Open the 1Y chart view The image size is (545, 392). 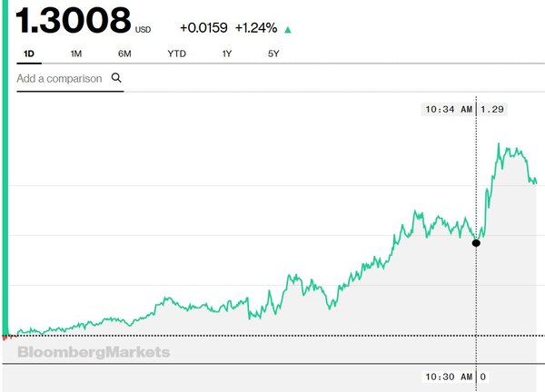tap(226, 54)
